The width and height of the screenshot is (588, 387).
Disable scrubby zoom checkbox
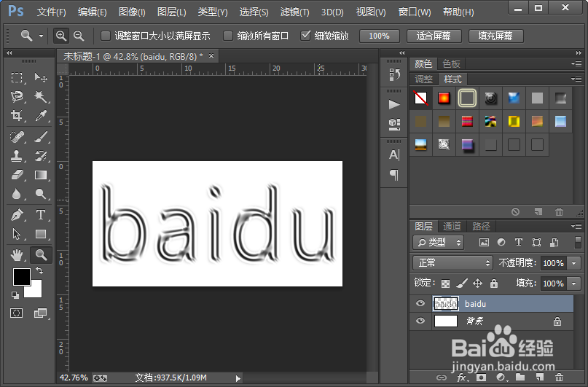[x=305, y=36]
